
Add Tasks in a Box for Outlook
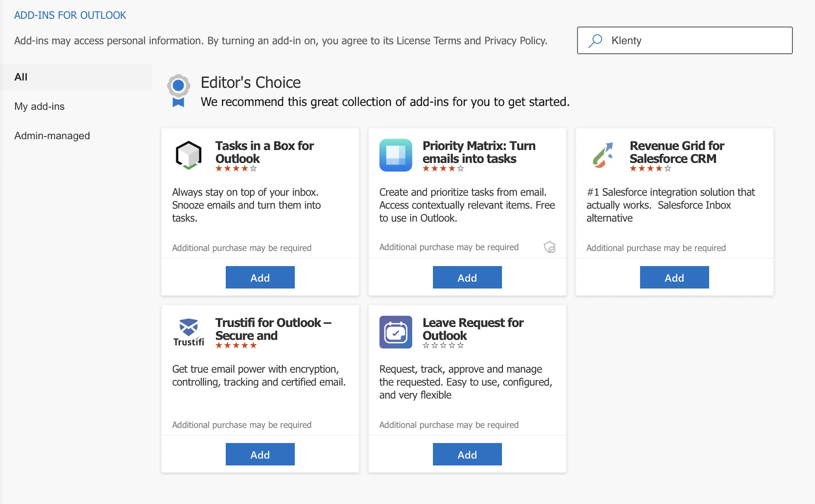[x=260, y=277]
